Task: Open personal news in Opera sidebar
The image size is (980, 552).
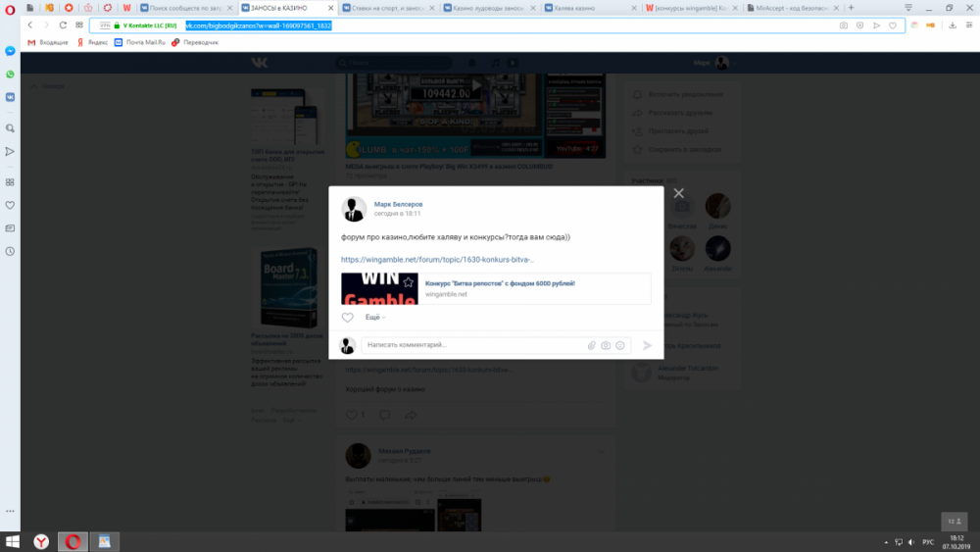Action: [x=10, y=228]
